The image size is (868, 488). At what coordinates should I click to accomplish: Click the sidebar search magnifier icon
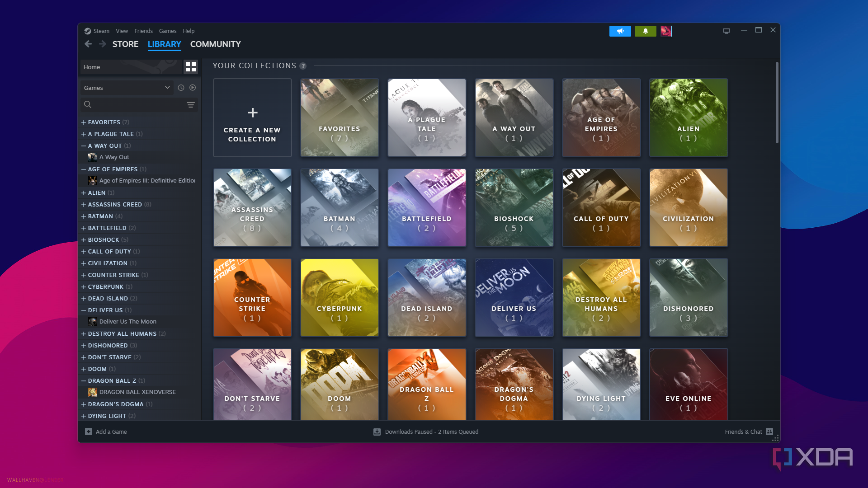(x=88, y=105)
